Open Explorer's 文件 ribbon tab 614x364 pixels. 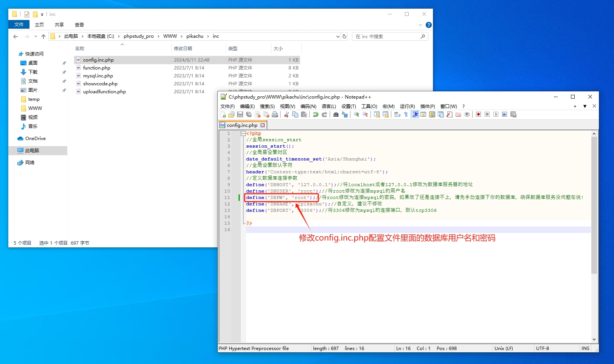click(x=19, y=25)
